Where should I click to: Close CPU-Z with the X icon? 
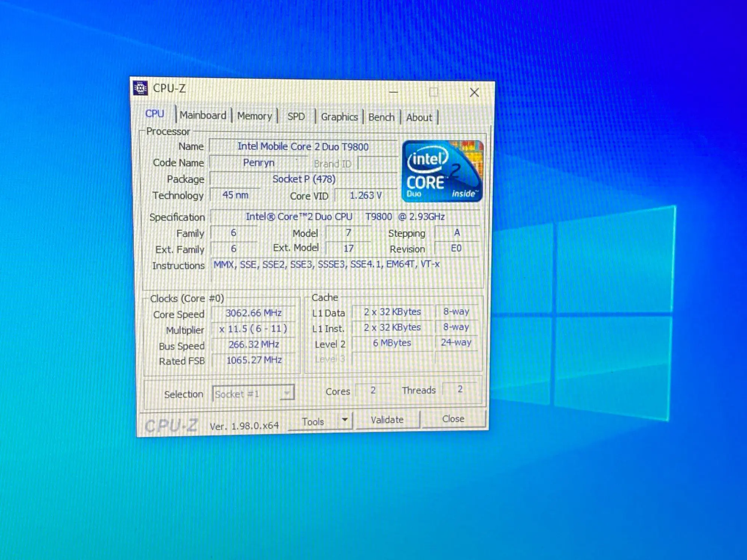point(474,92)
